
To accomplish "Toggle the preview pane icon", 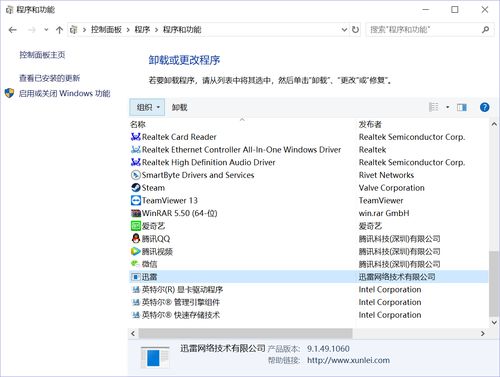I will (x=462, y=107).
